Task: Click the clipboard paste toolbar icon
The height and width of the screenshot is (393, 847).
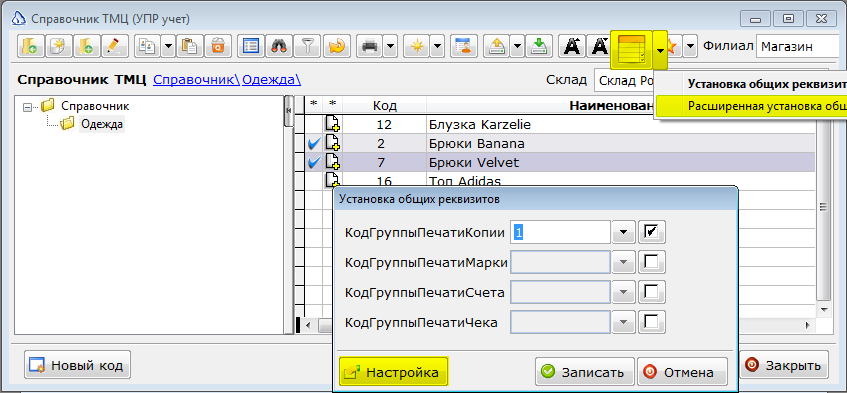Action: (190, 46)
